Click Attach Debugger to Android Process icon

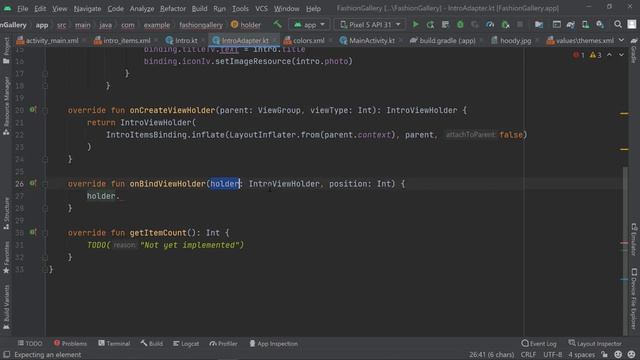[x=505, y=24]
